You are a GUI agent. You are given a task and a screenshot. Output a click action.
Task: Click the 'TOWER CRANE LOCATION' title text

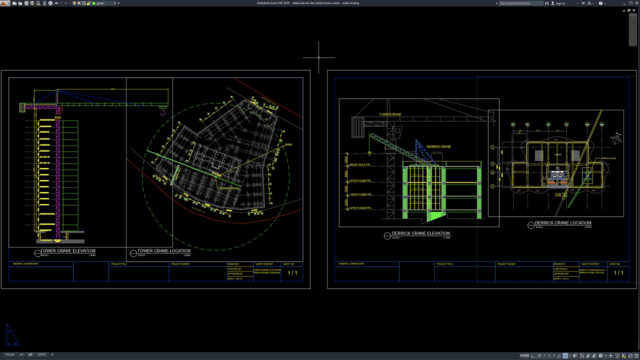click(x=164, y=251)
